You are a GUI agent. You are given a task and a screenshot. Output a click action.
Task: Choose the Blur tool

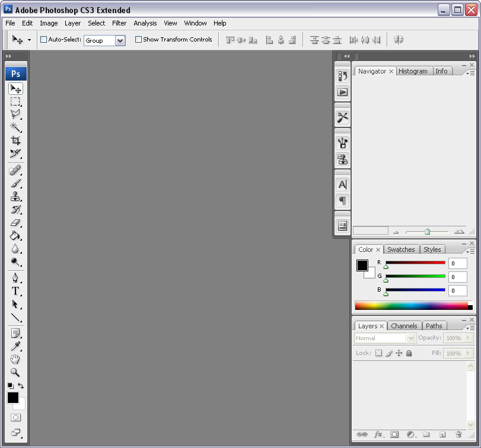click(15, 248)
